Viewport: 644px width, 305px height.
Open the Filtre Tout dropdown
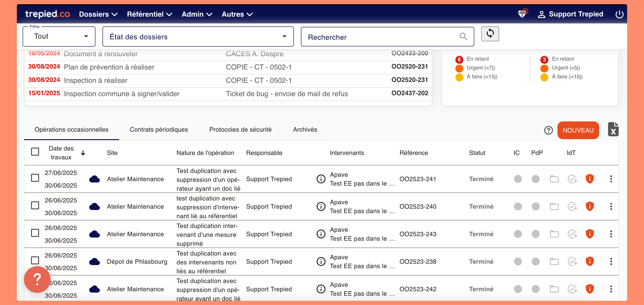coord(59,36)
